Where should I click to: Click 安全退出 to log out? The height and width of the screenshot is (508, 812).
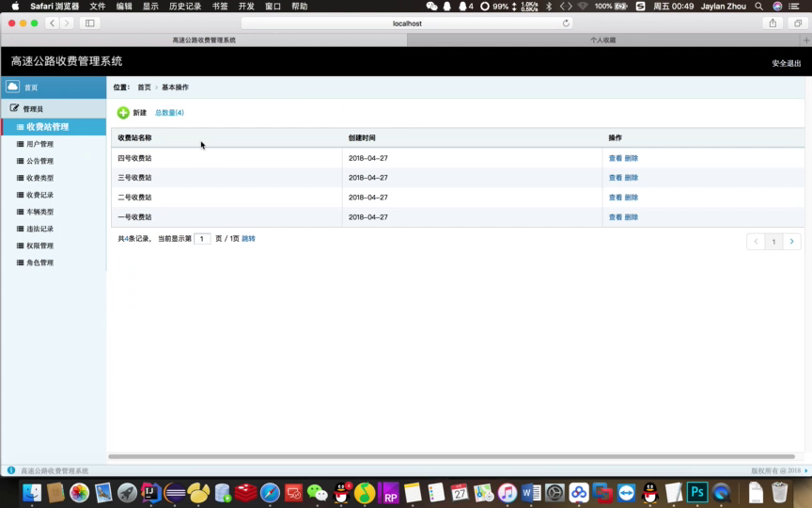[x=786, y=63]
